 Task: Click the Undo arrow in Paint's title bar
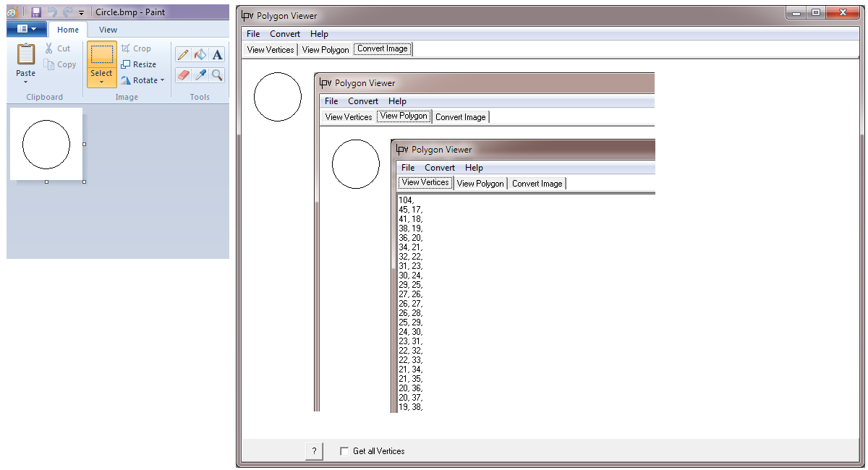point(52,12)
